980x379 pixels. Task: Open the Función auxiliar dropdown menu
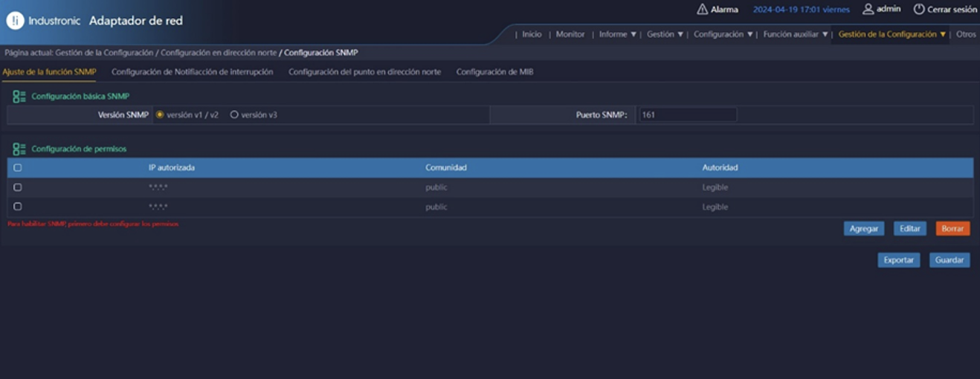pos(795,34)
